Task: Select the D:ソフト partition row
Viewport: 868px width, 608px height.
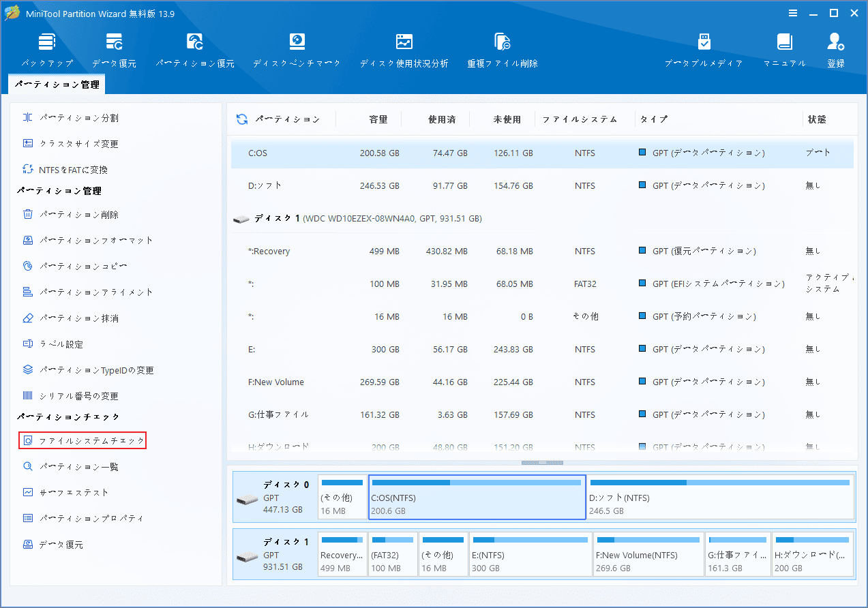Action: click(x=542, y=185)
